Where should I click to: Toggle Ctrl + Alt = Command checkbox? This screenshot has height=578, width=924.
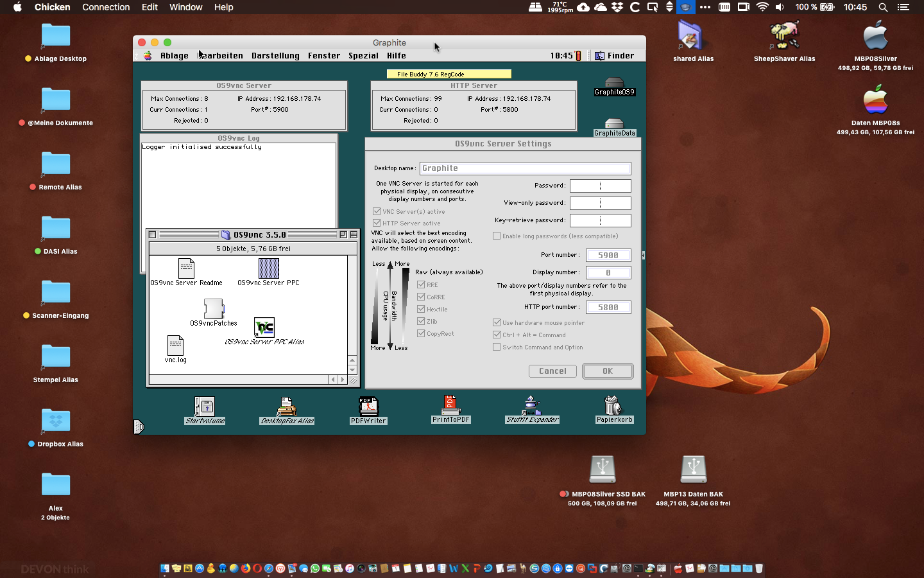(x=497, y=335)
